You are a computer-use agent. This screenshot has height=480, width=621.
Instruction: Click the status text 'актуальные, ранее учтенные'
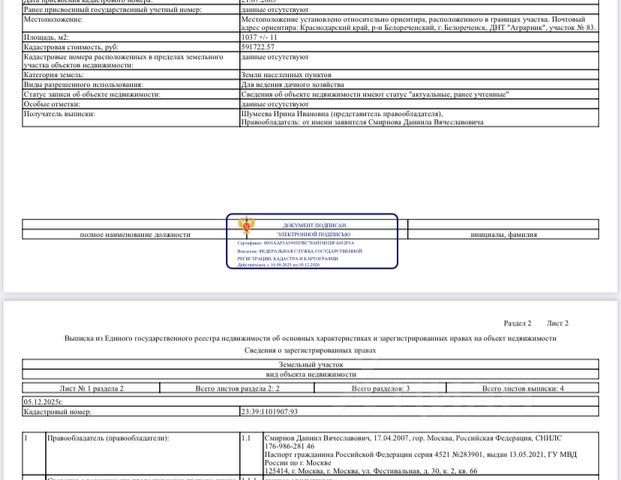[459, 95]
